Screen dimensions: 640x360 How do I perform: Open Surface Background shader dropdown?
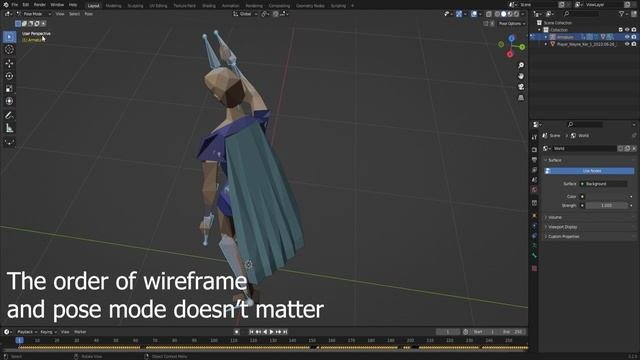(x=604, y=184)
